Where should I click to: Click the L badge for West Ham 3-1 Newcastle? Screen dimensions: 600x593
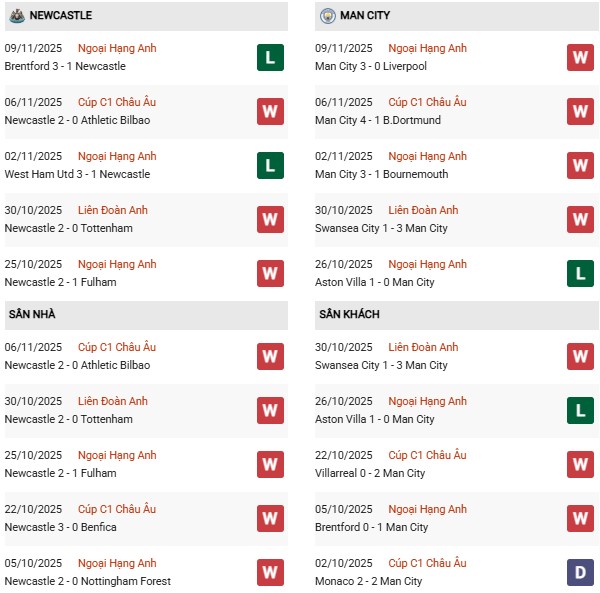click(x=270, y=165)
